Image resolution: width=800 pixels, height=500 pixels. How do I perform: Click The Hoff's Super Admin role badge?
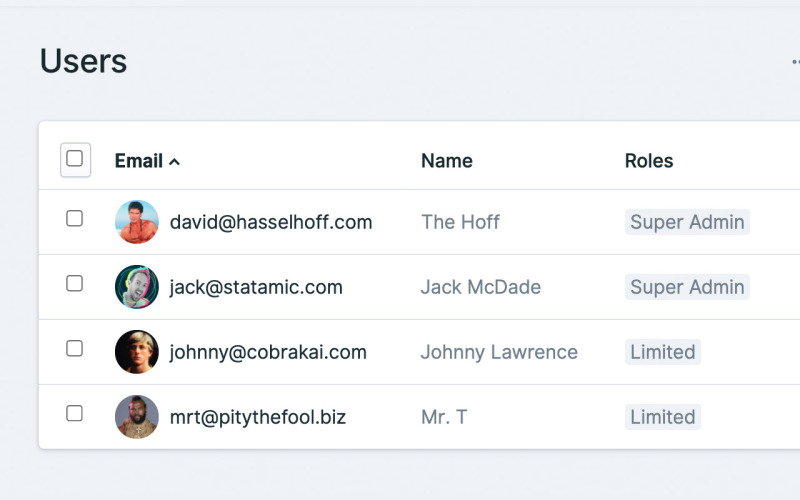pyautogui.click(x=687, y=222)
